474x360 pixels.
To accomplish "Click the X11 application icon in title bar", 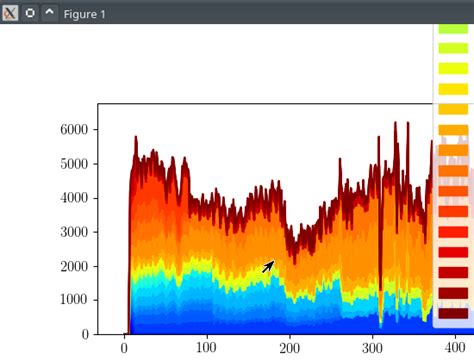I will pos(10,13).
